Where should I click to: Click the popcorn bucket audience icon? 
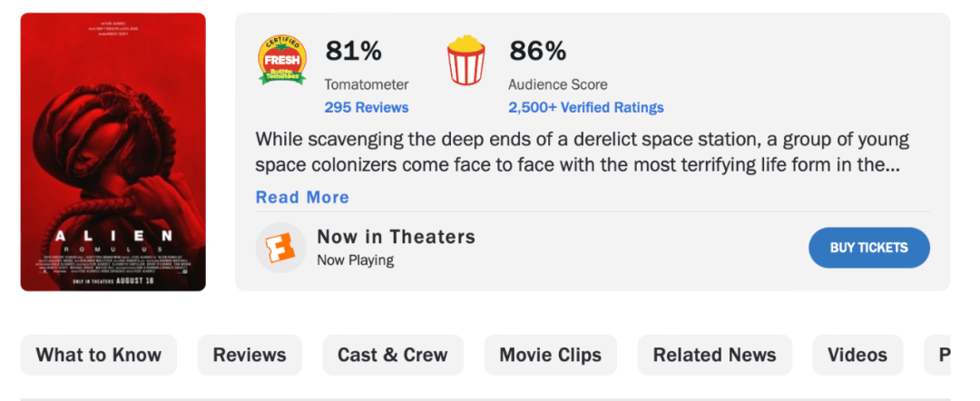[x=465, y=60]
